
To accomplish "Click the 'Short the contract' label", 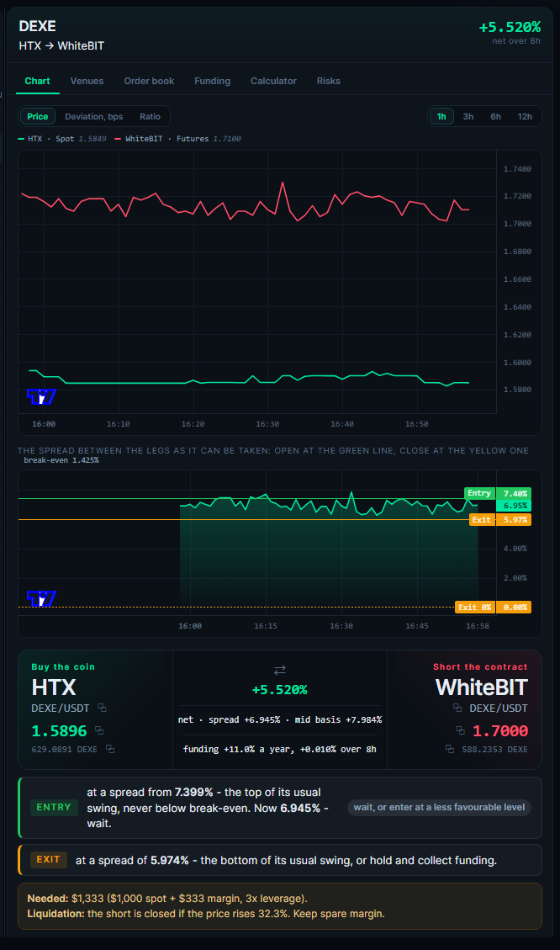I will click(480, 666).
